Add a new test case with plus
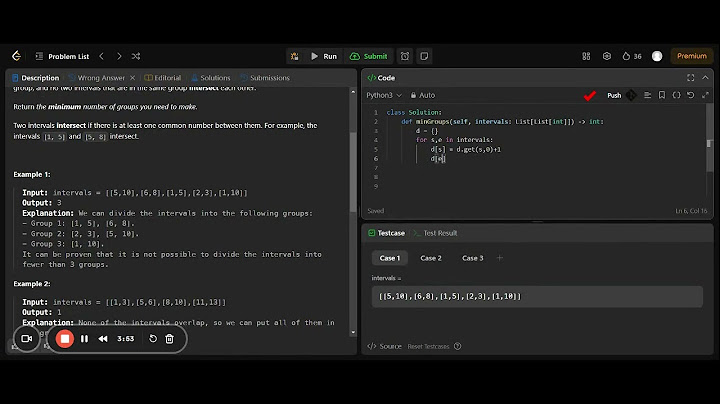This screenshot has height=404, width=720. (x=500, y=258)
